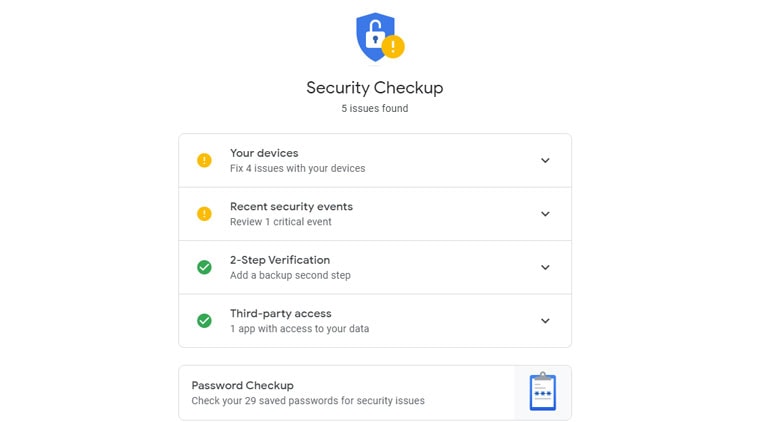Click the warning icon beside Recent security events
The width and height of the screenshot is (759, 422).
(x=204, y=213)
